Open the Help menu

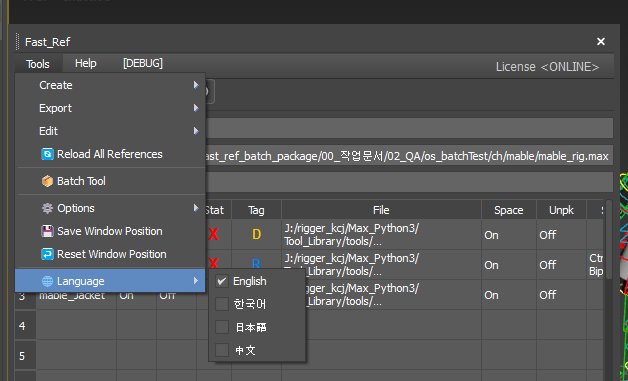coord(86,63)
